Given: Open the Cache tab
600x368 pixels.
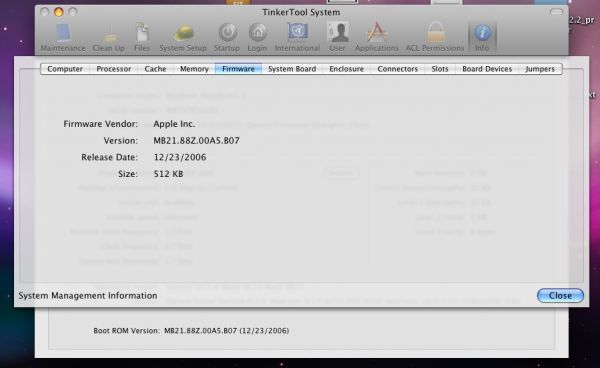Looking at the screenshot, I should pos(155,69).
